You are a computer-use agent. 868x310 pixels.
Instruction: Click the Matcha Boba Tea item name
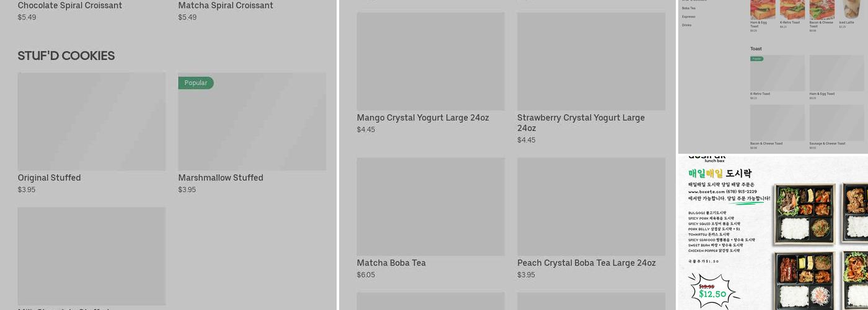point(391,263)
